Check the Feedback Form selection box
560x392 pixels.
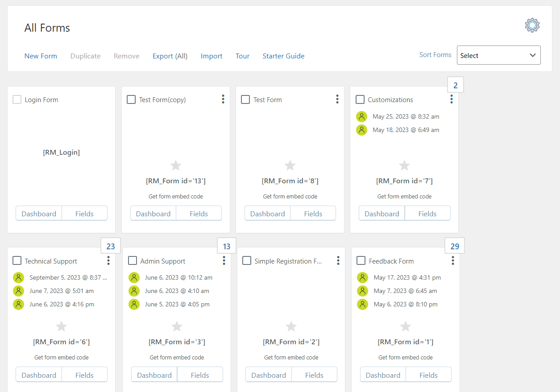360,260
